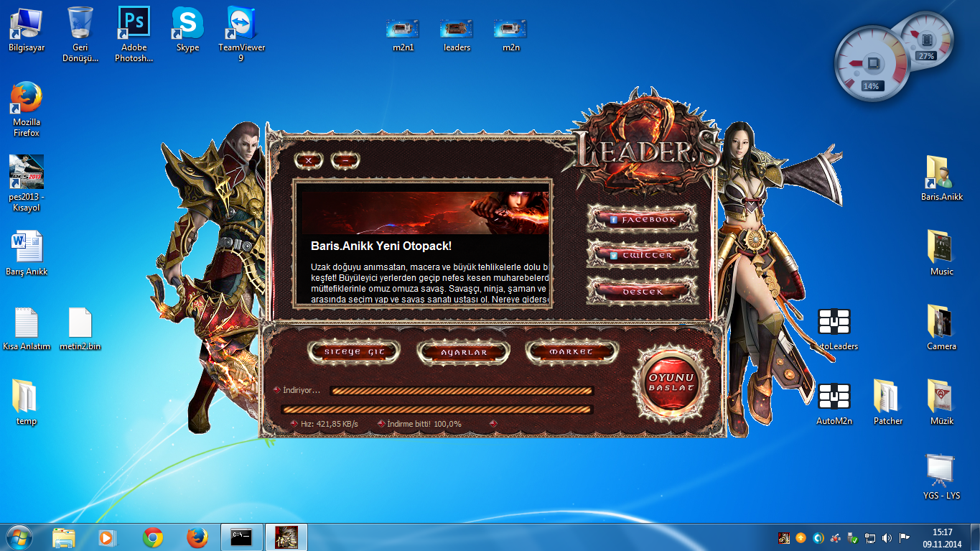
Task: Open Safely Remove Hardware tray icon
Action: point(852,537)
